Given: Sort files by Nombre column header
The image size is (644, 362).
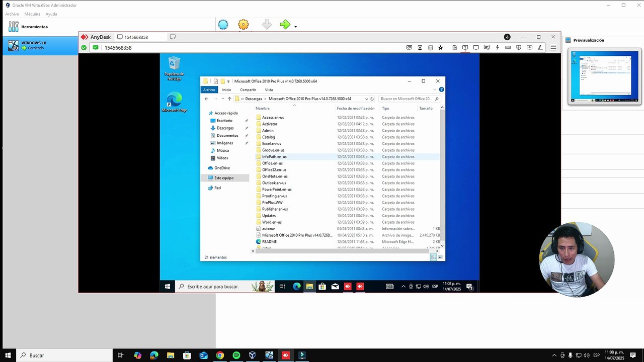Looking at the screenshot, I should [x=263, y=109].
